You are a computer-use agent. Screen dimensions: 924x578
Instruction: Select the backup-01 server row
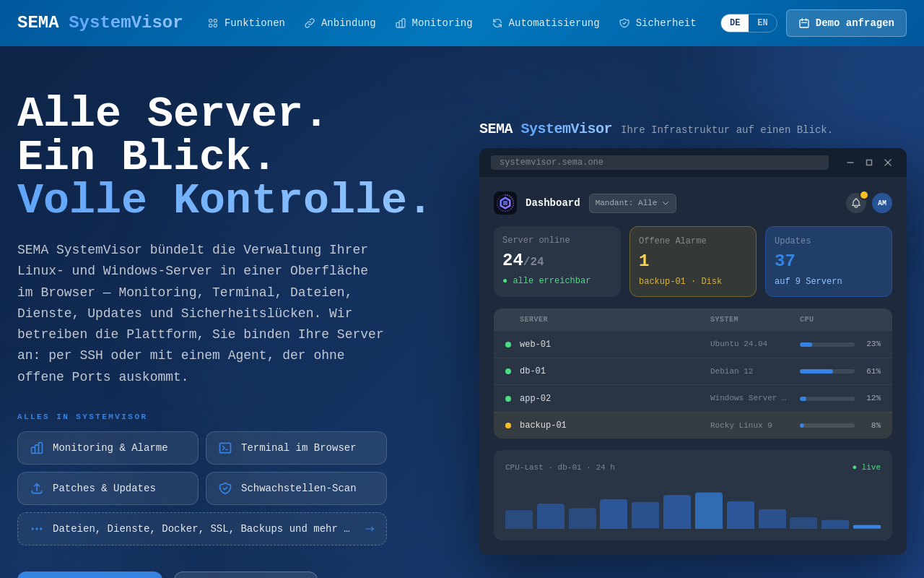tap(693, 426)
